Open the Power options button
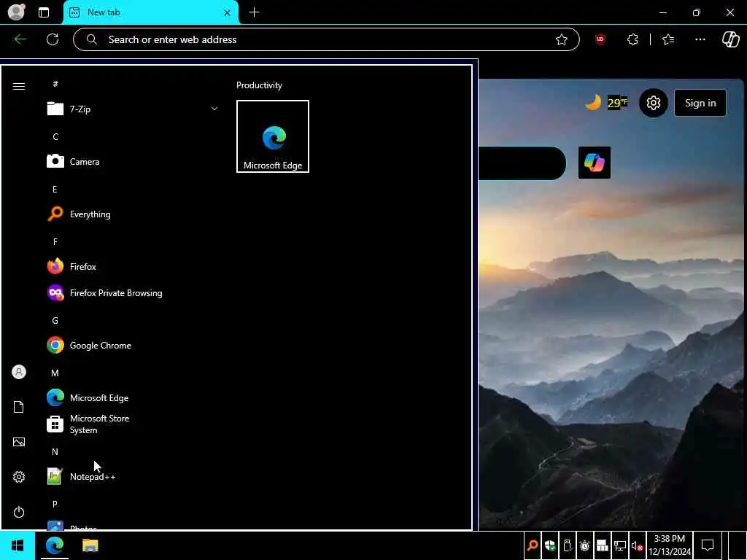The height and width of the screenshot is (560, 747). 18,512
